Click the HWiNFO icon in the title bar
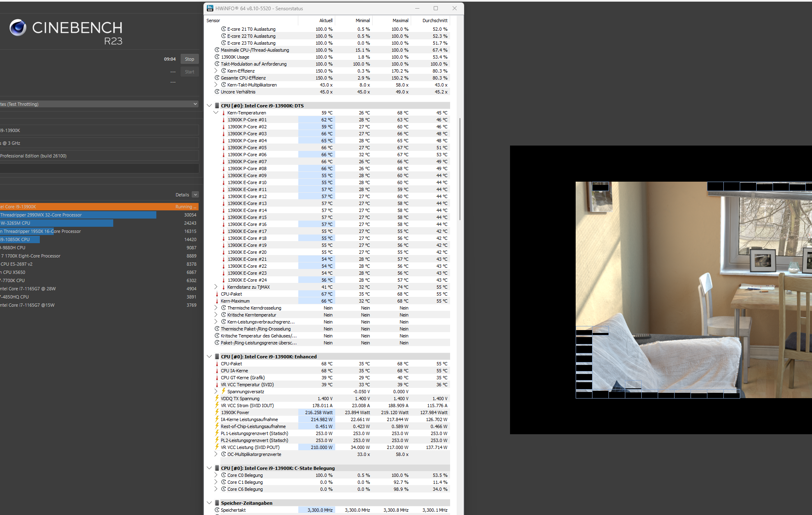The width and height of the screenshot is (812, 515). [210, 8]
